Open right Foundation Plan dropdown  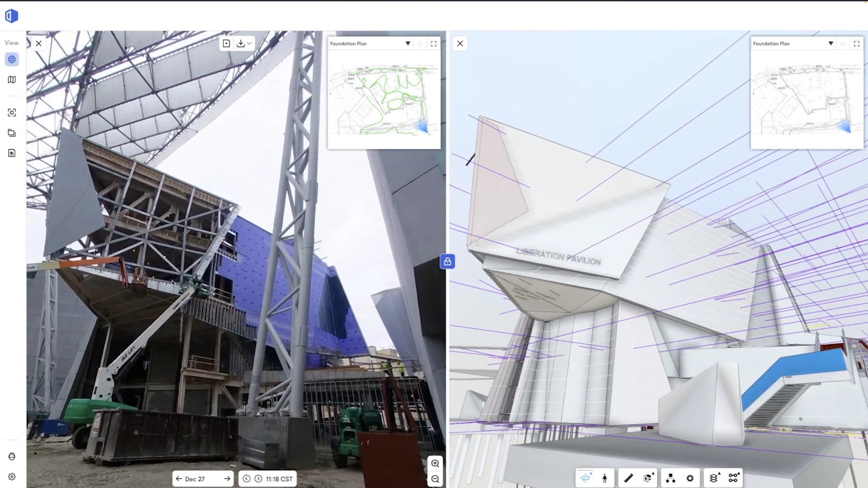pos(830,43)
